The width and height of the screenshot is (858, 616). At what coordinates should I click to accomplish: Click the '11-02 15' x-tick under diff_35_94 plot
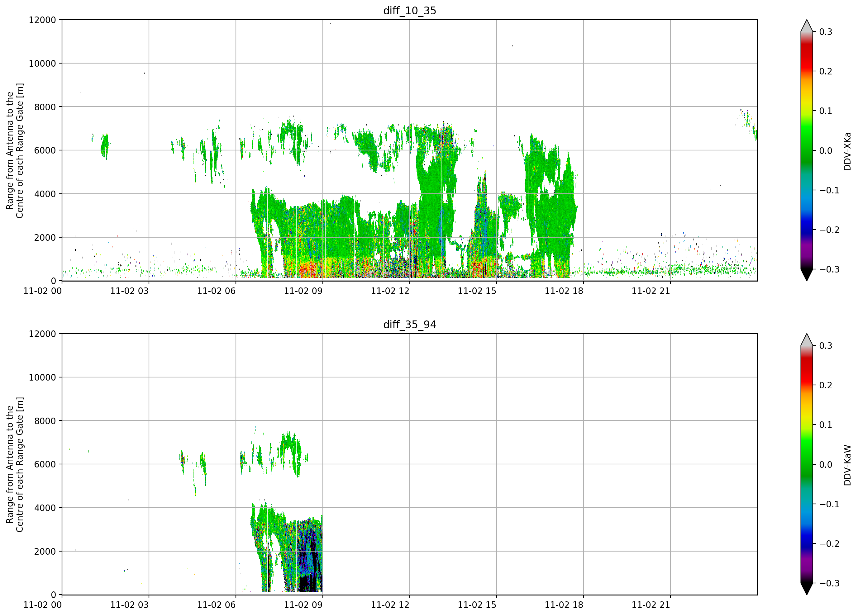click(477, 605)
